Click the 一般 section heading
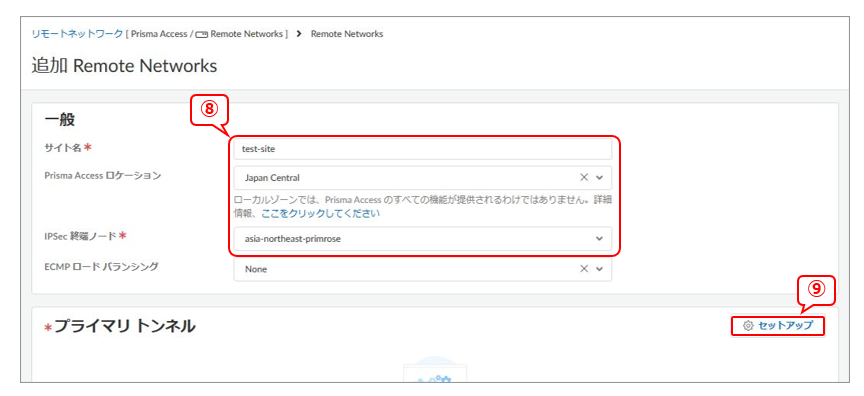 point(60,120)
